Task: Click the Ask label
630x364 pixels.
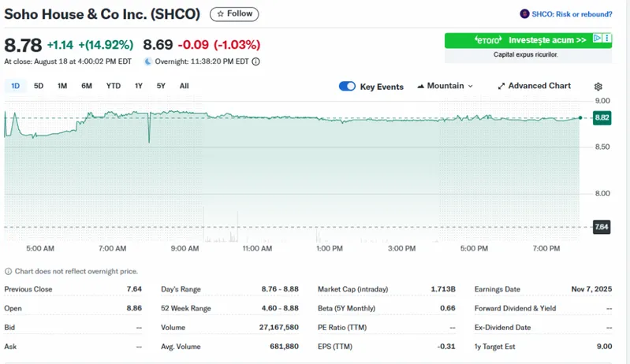Action: (10, 347)
